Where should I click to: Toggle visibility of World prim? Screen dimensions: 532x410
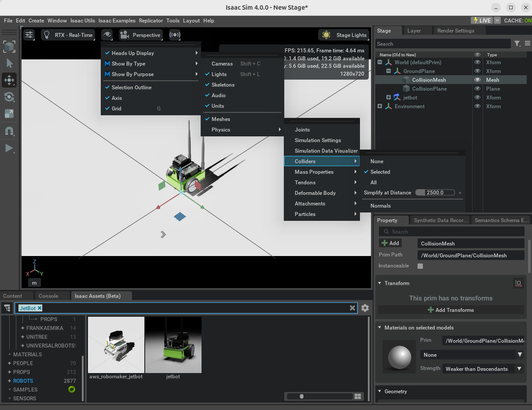(477, 62)
